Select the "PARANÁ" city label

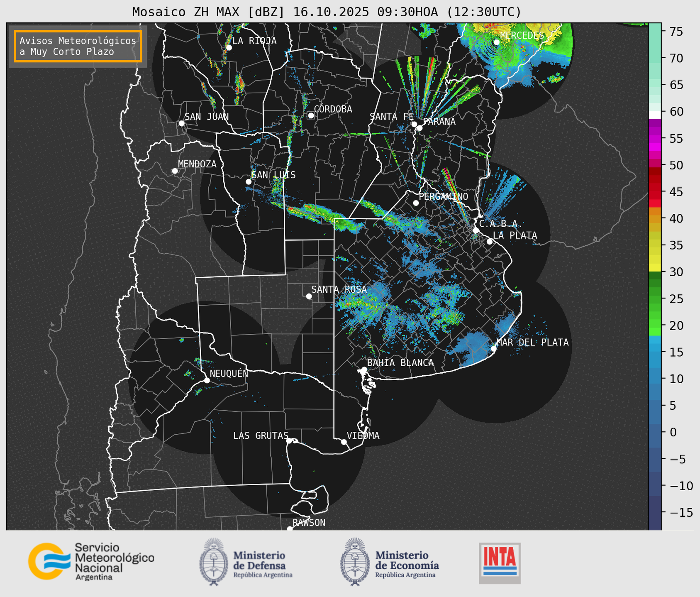pyautogui.click(x=439, y=122)
